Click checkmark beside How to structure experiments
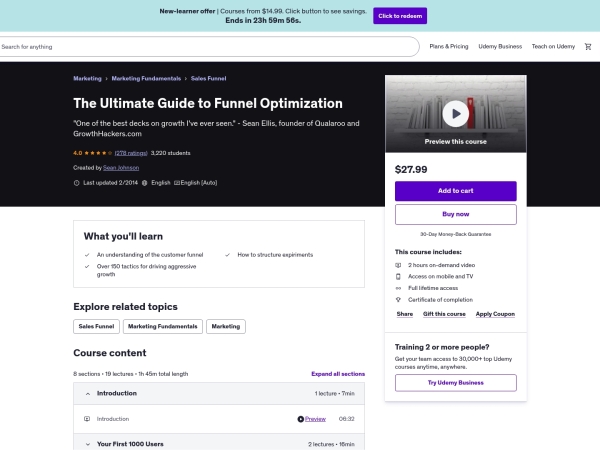Viewport: 600px width, 450px height. (227, 255)
